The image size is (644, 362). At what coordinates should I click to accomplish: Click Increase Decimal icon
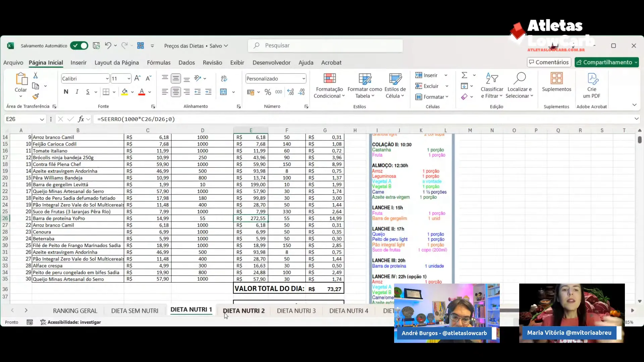coord(290,92)
